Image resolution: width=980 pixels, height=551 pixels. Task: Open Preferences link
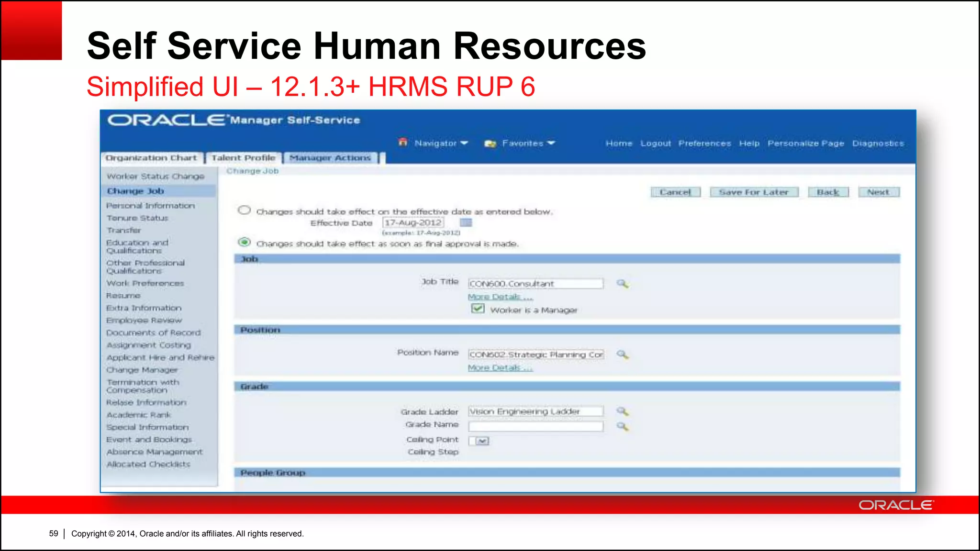click(x=704, y=143)
